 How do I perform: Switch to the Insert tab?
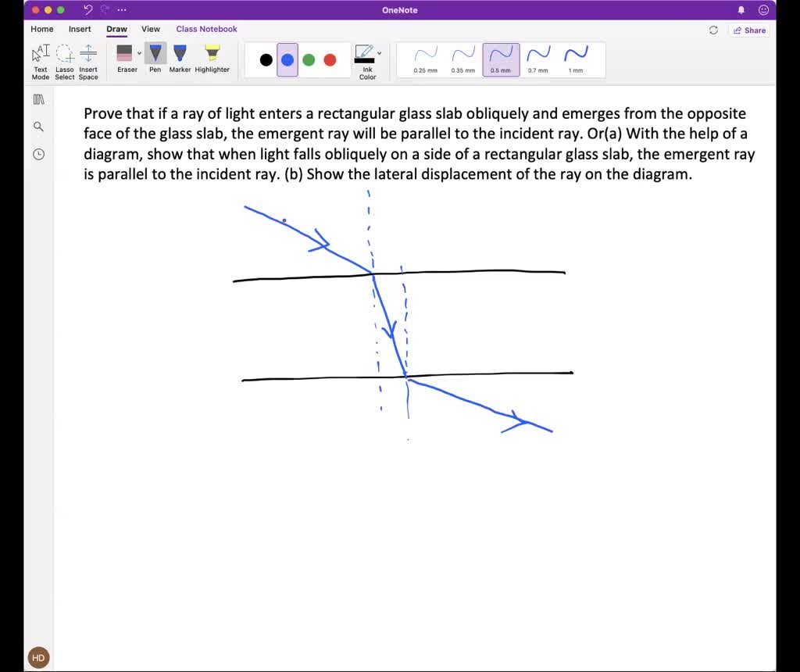tap(80, 29)
